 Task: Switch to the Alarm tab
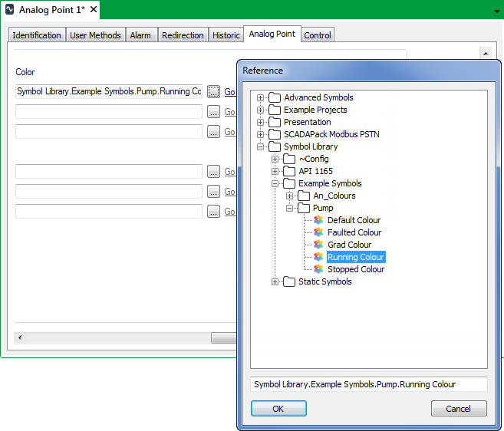(140, 35)
